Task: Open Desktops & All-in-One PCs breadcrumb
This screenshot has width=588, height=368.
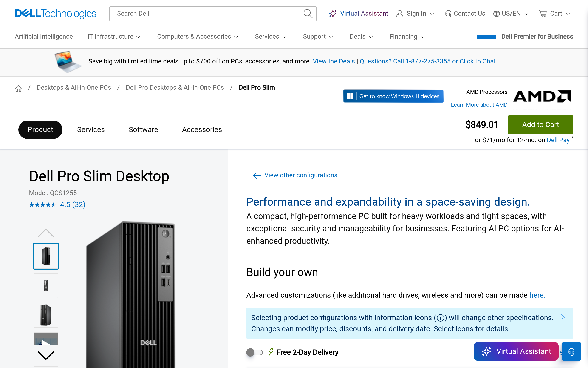Action: point(74,88)
